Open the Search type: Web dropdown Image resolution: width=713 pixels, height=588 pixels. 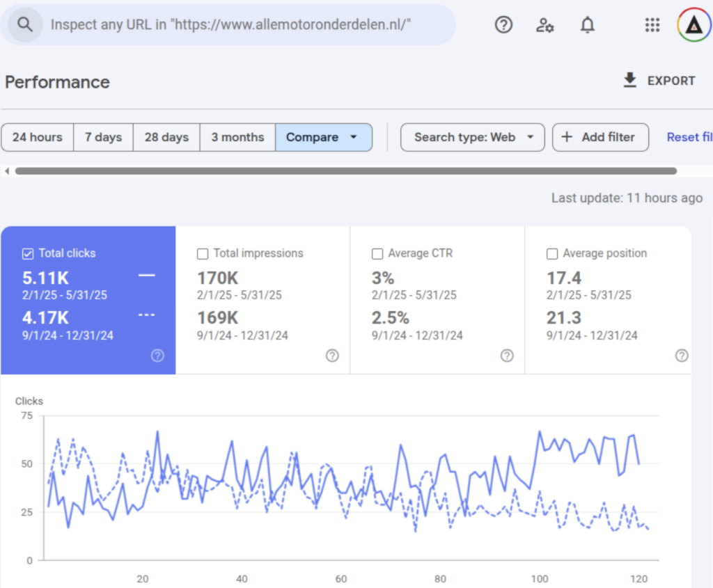tap(473, 137)
